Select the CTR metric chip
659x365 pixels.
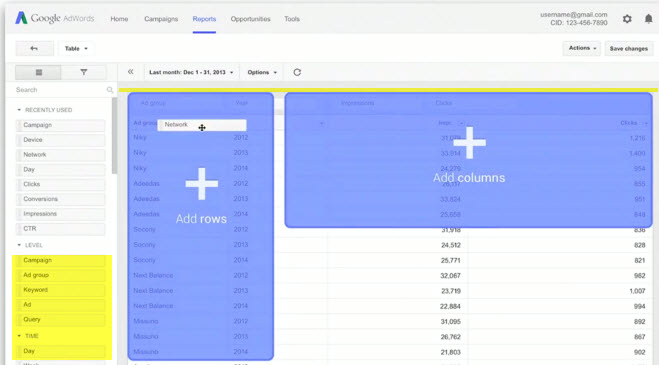61,229
